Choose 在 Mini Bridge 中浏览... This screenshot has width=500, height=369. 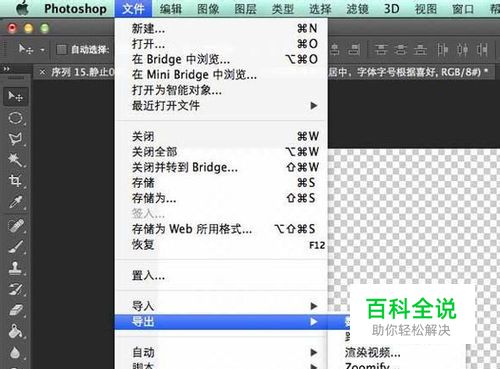(221, 75)
